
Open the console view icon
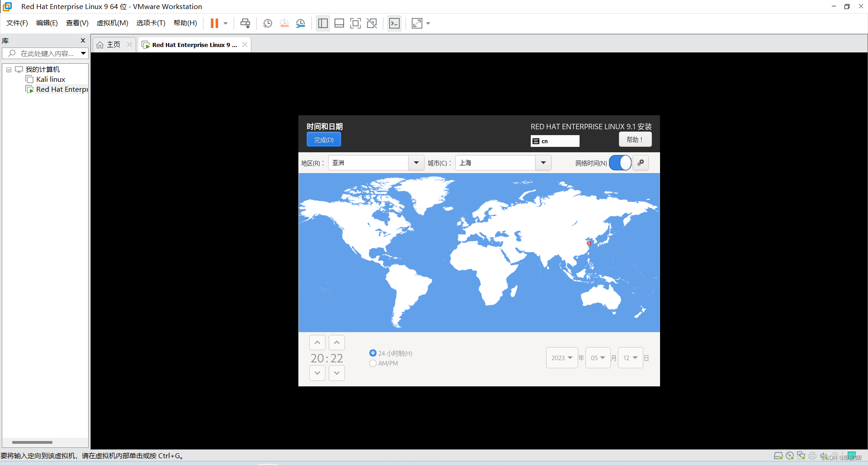(394, 23)
